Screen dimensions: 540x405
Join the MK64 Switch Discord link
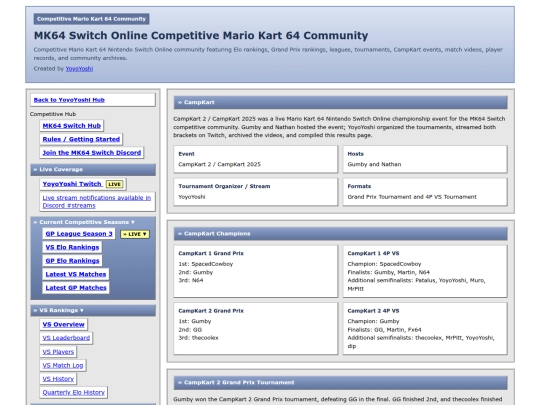pos(92,153)
